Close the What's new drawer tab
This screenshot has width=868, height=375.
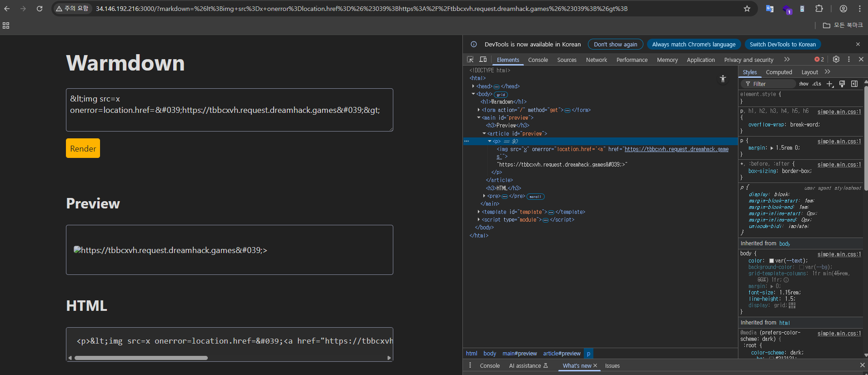click(595, 365)
